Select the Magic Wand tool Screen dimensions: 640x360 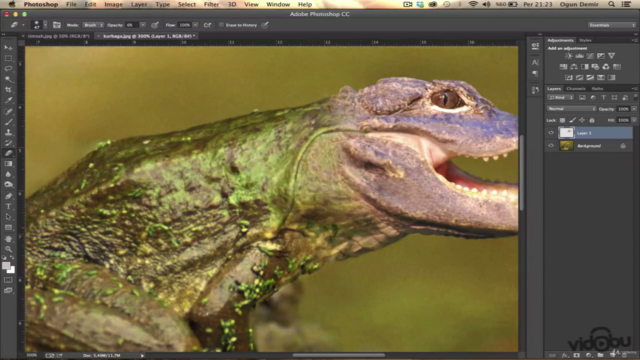[8, 79]
